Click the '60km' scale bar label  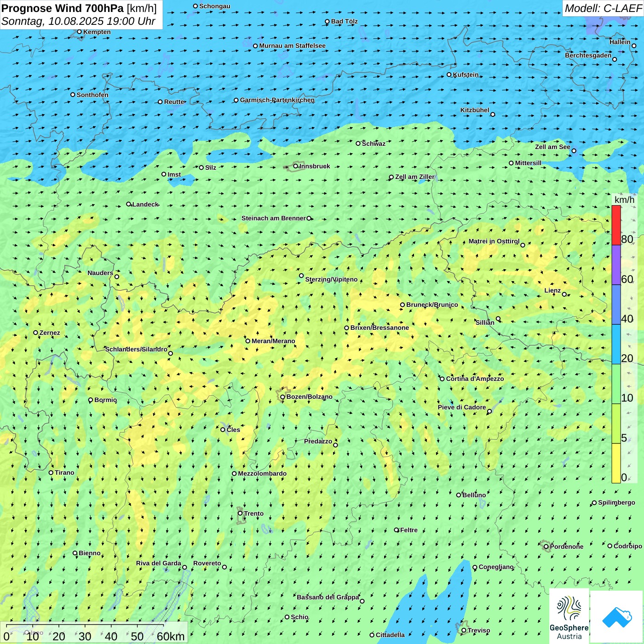tap(171, 636)
